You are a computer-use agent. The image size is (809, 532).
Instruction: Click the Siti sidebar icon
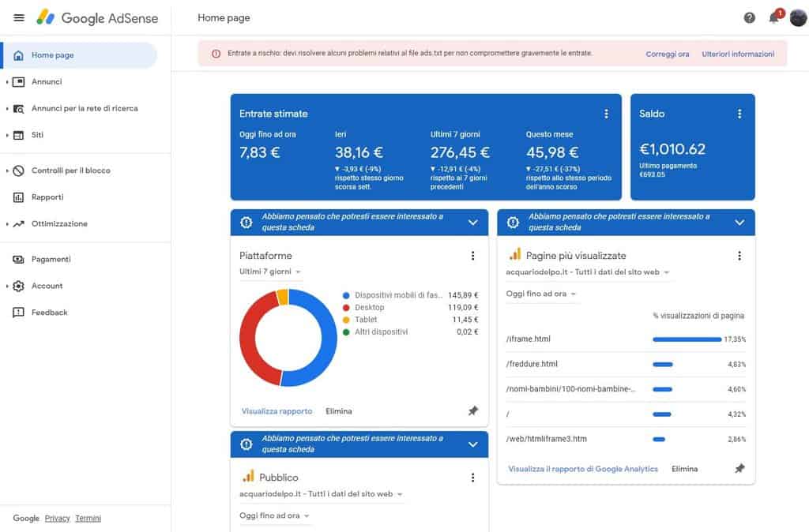[x=19, y=135]
